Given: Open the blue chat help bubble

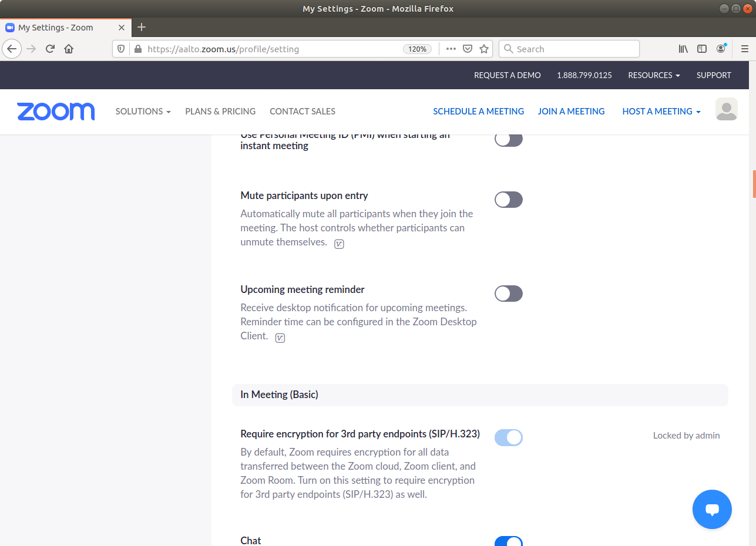Looking at the screenshot, I should (712, 510).
